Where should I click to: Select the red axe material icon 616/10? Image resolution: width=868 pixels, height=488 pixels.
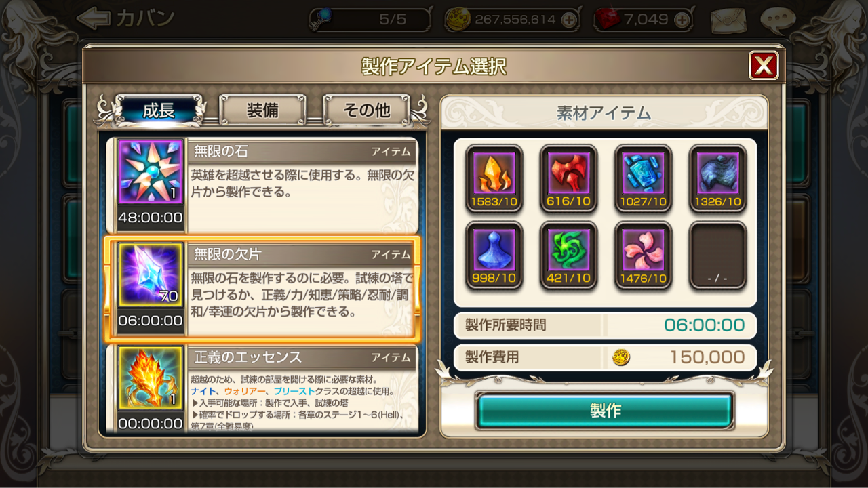point(568,179)
